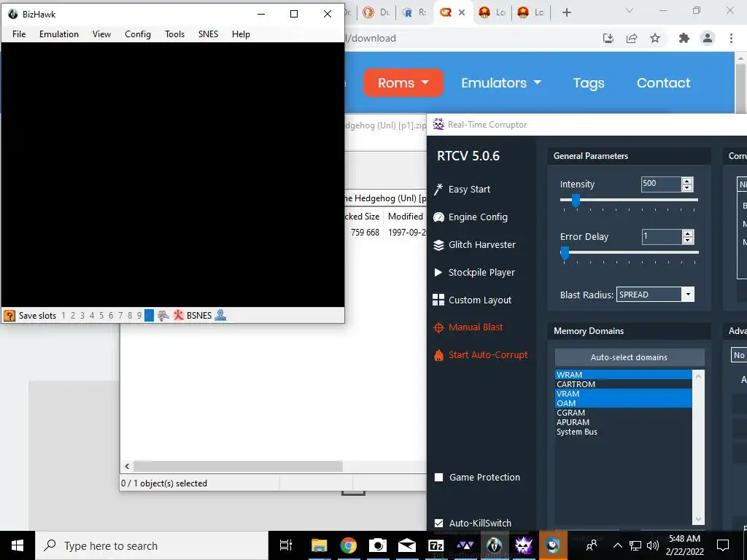This screenshot has width=747, height=560.
Task: Open Chrome three-dot menu
Action: pos(731,38)
